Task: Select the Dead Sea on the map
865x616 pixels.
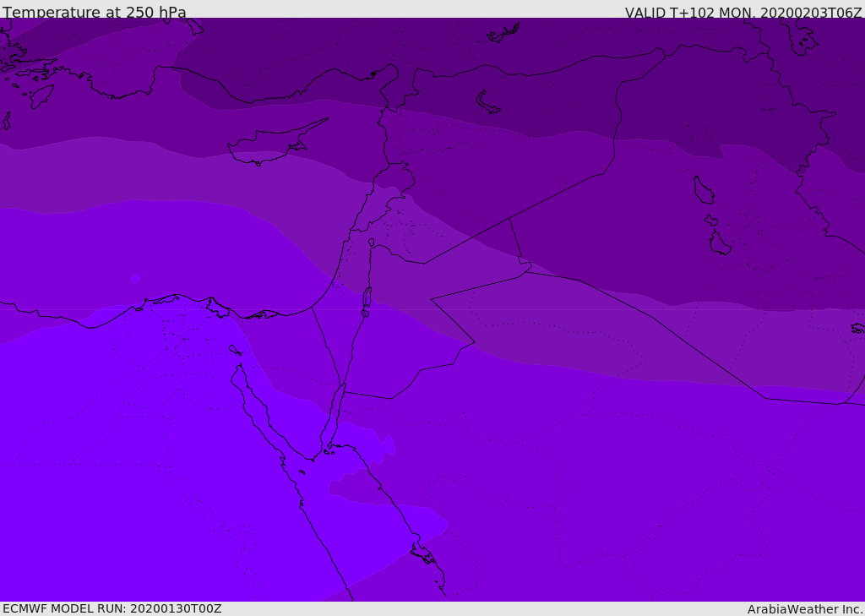Action: [367, 298]
